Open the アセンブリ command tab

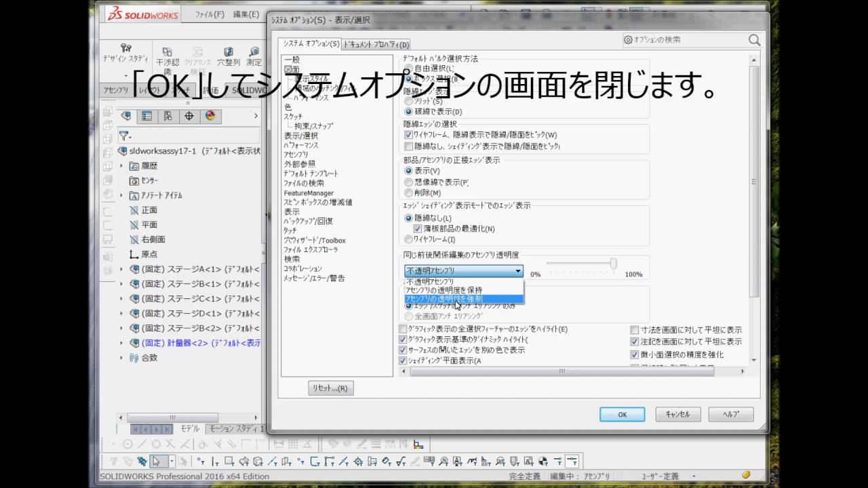(116, 90)
